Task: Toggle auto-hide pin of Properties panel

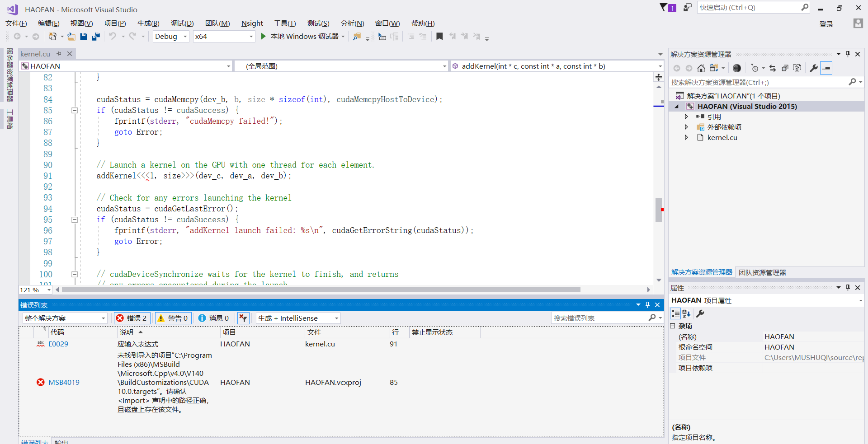Action: (x=848, y=288)
